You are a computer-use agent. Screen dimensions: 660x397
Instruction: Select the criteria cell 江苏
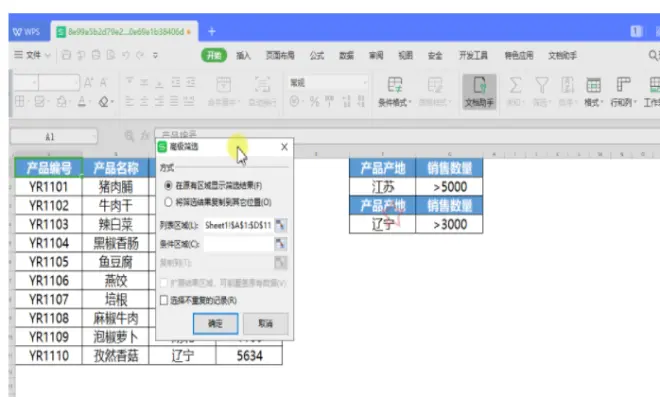(x=383, y=187)
